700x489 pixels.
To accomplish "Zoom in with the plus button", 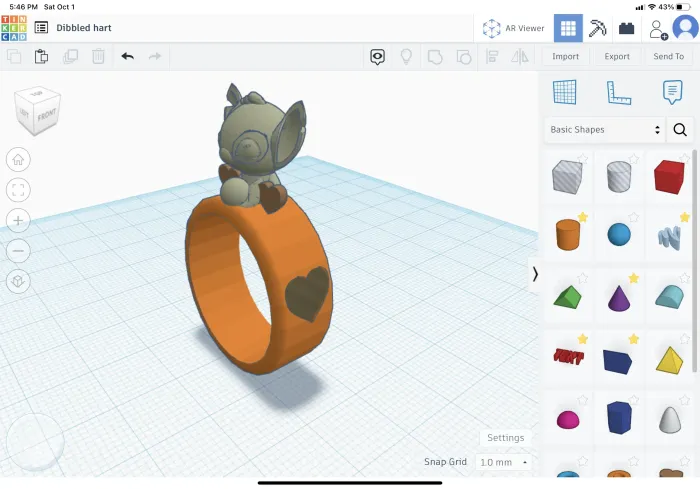I will pyautogui.click(x=18, y=220).
